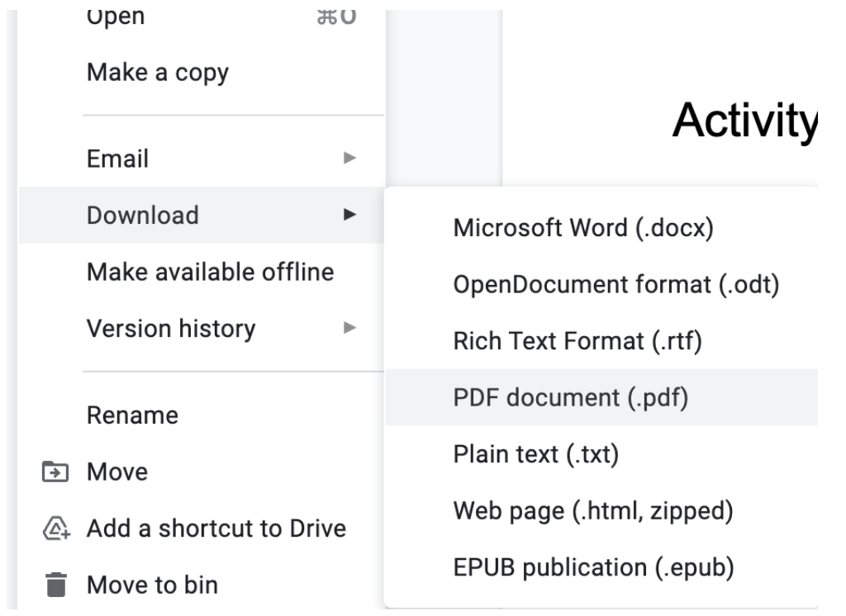Open the Download menu entry

click(202, 215)
